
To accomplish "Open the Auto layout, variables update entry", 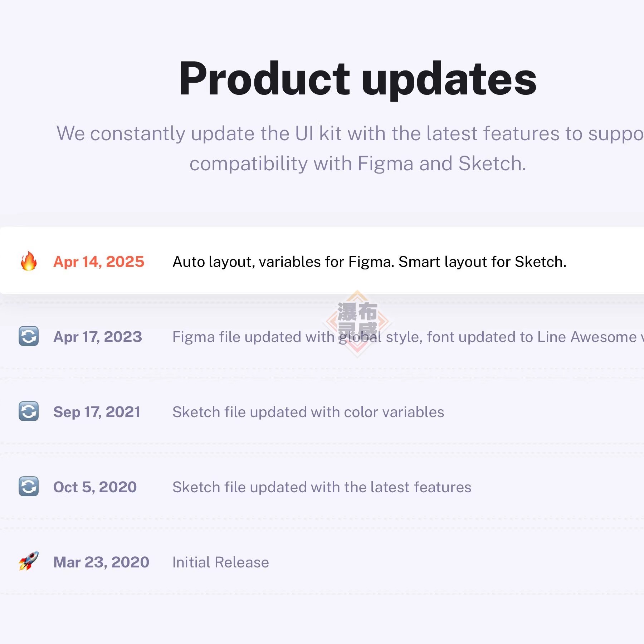I will click(369, 262).
